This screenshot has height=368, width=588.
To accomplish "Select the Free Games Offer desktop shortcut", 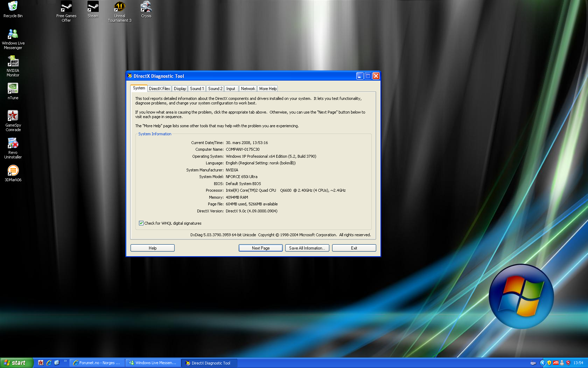I will (x=66, y=12).
